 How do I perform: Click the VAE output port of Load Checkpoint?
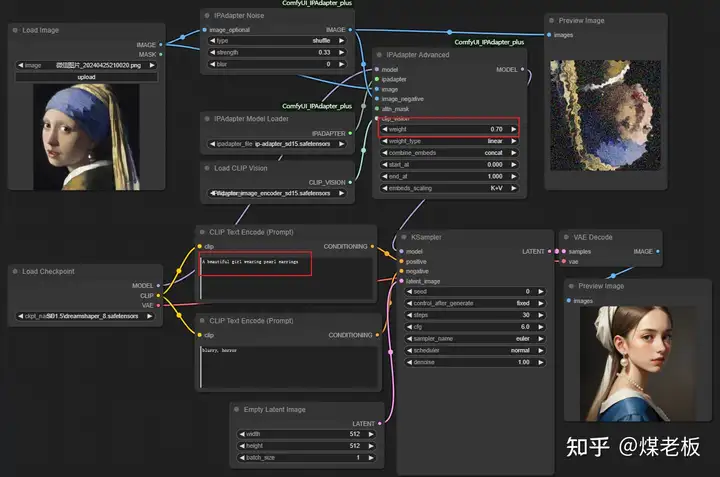[158, 305]
